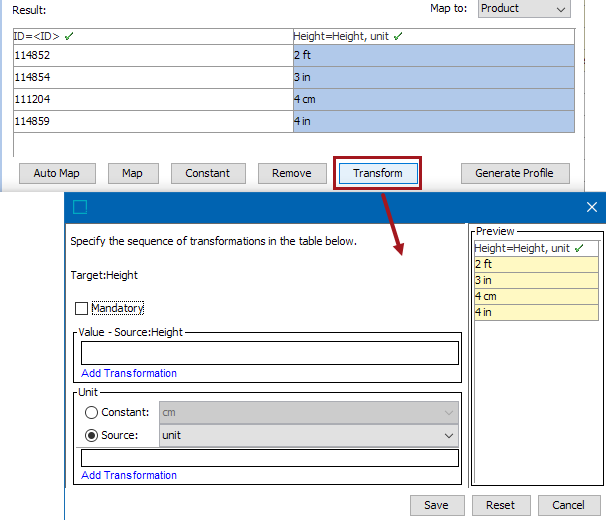This screenshot has height=520, width=606.
Task: Select the Constant unit radio button
Action: click(x=91, y=413)
